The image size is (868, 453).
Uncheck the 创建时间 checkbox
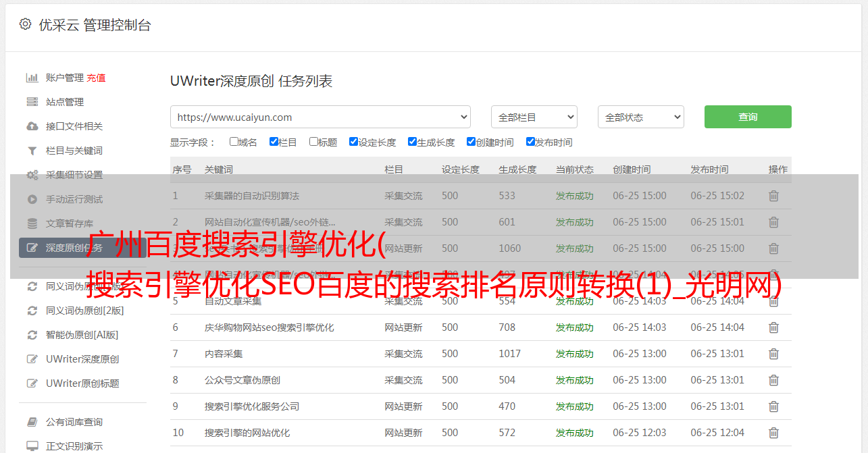click(471, 142)
